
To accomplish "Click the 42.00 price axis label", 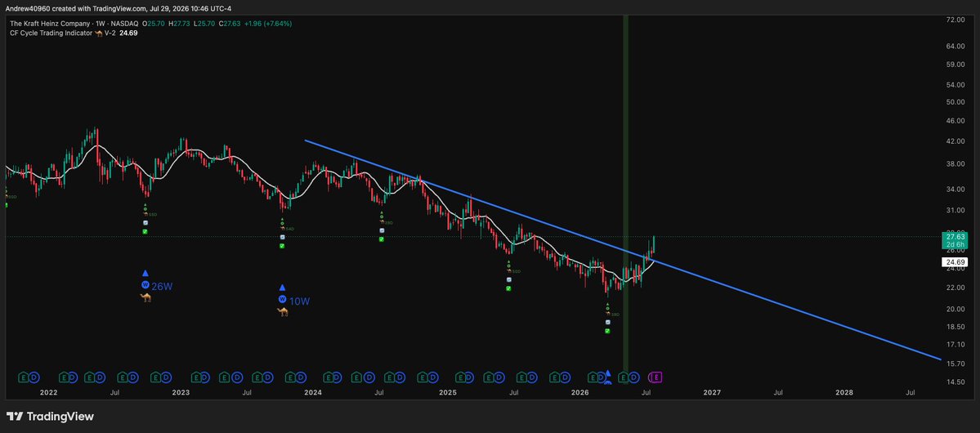I will click(x=955, y=142).
